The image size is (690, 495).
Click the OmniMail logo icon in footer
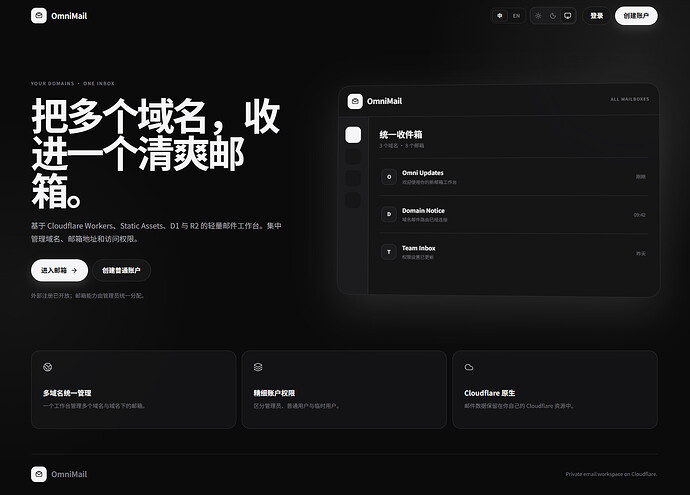[39, 474]
